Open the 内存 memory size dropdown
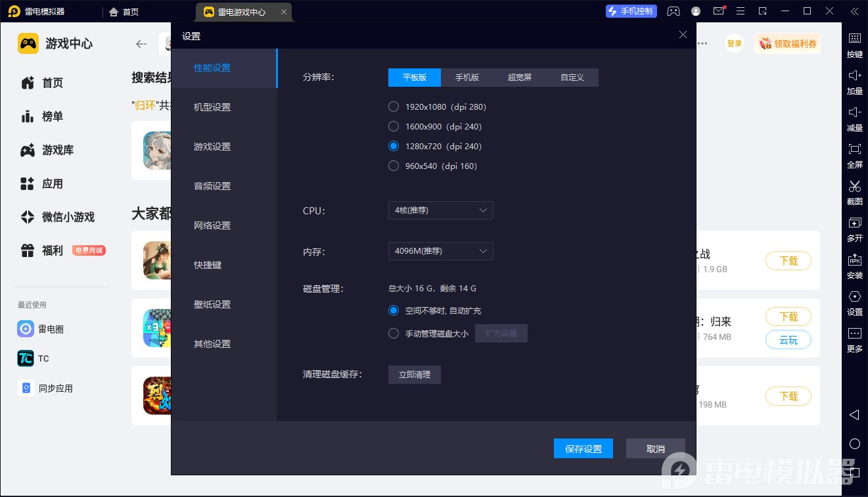The width and height of the screenshot is (868, 497). [x=440, y=251]
